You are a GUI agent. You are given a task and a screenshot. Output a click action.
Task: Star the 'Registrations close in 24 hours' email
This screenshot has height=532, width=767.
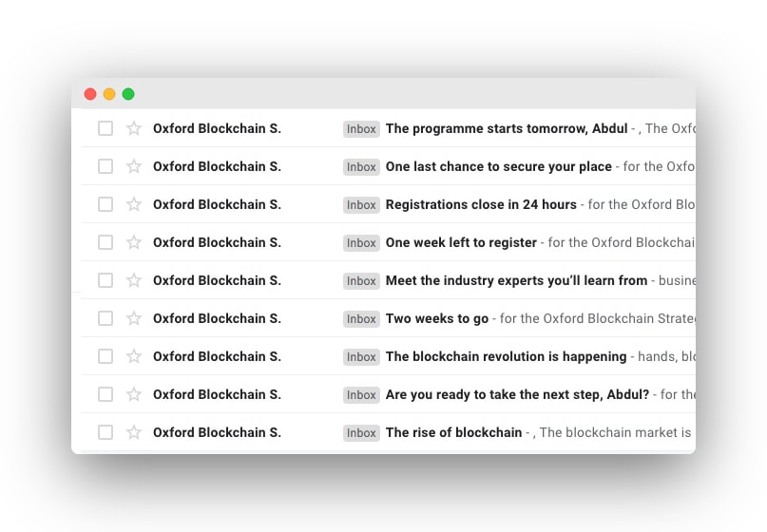(x=134, y=204)
